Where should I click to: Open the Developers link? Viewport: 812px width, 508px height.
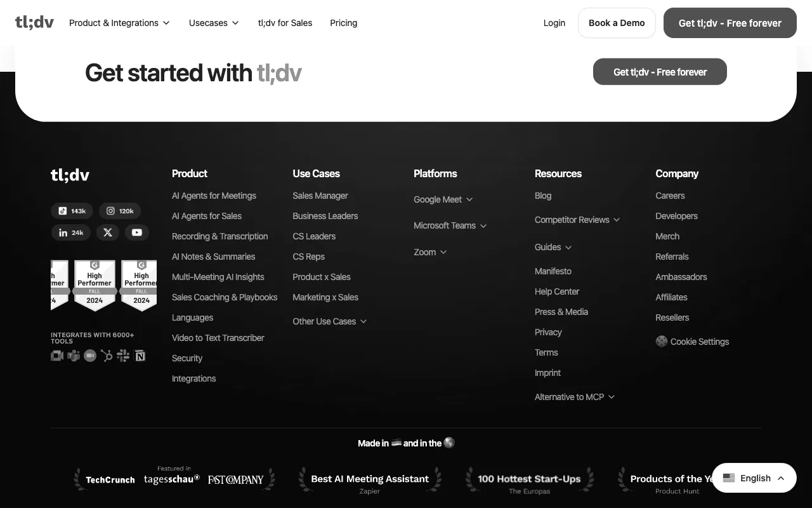tap(676, 216)
